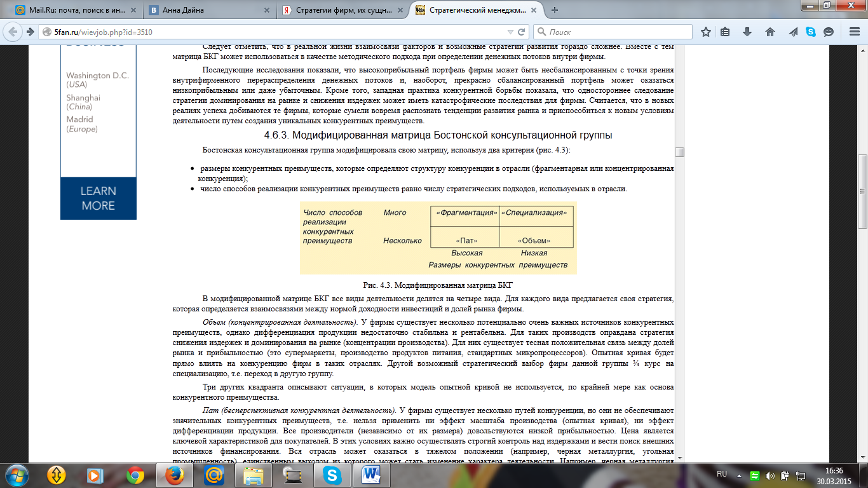Image resolution: width=868 pixels, height=488 pixels.
Task: Open the Firefox hamburger menu
Action: [x=853, y=32]
